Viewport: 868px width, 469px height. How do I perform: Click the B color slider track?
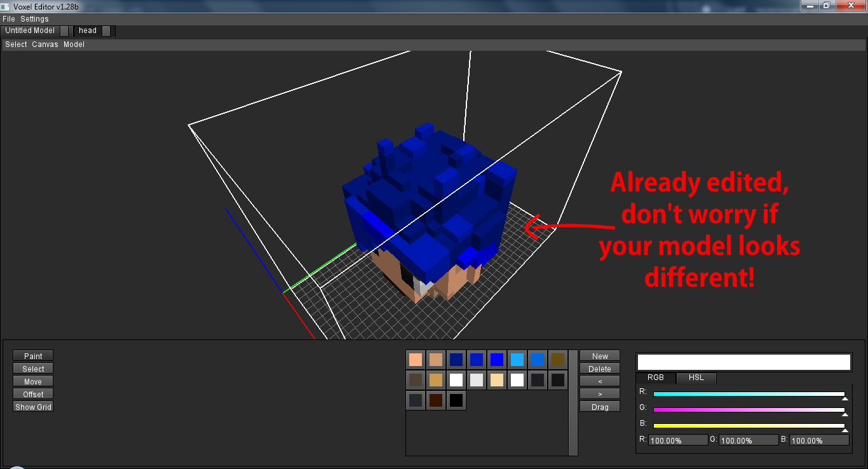(x=749, y=426)
